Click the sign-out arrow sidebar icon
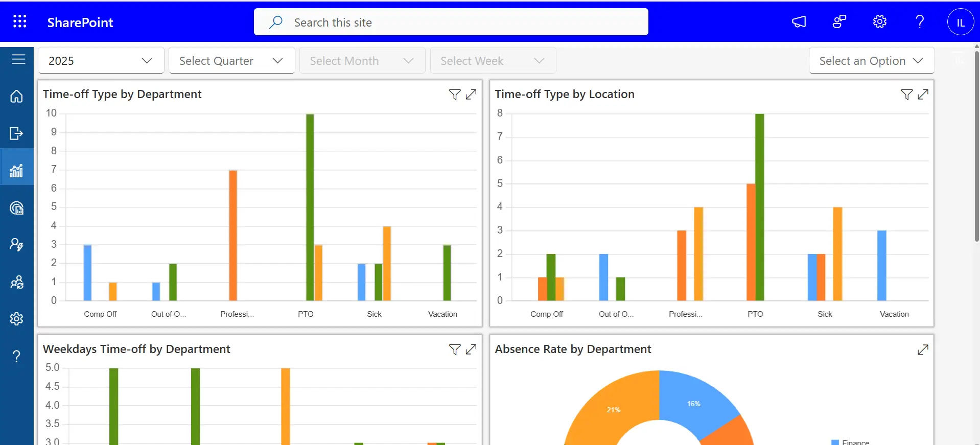 [17, 133]
